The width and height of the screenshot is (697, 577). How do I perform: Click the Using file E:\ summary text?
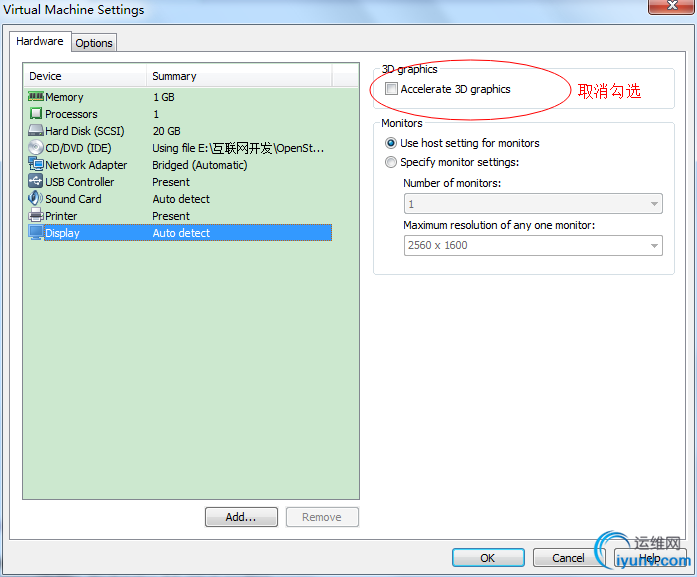click(x=238, y=148)
